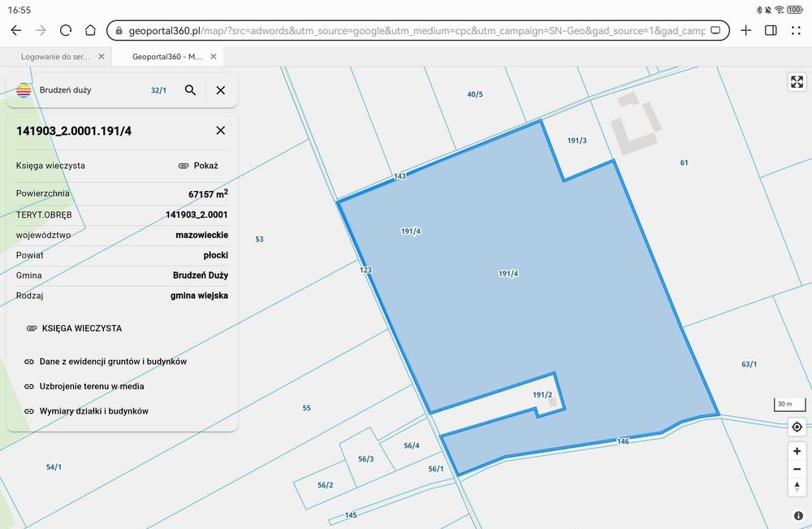Click the 'gmina wiejska' value
812x529 pixels.
coord(200,295)
